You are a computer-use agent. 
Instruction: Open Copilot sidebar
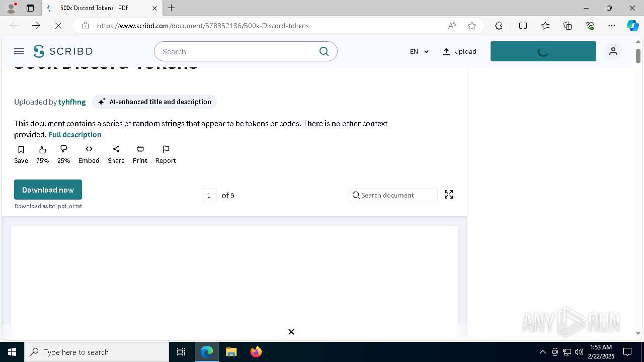click(x=633, y=26)
